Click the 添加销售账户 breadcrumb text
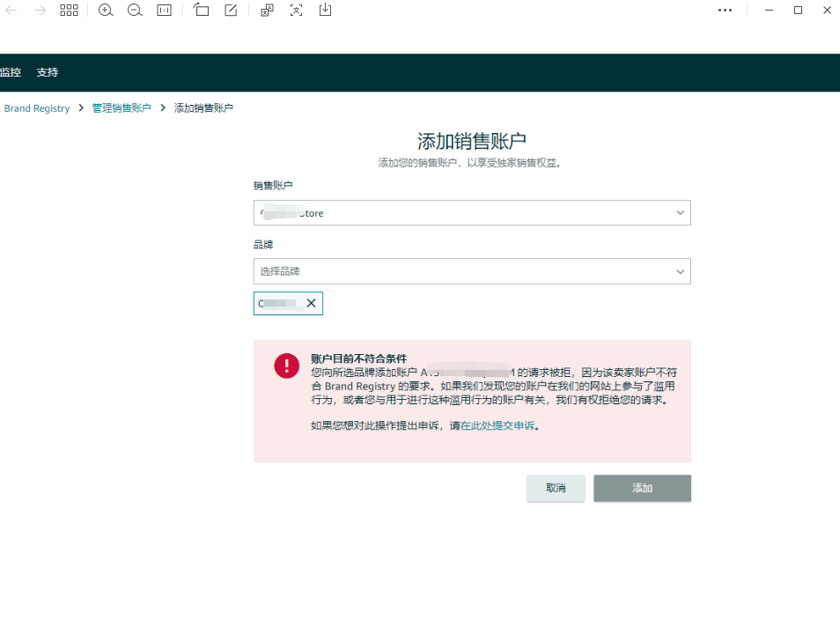 (x=203, y=108)
